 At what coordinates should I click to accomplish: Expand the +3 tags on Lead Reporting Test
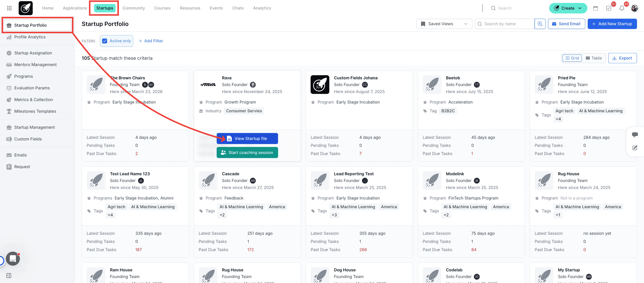pos(334,215)
